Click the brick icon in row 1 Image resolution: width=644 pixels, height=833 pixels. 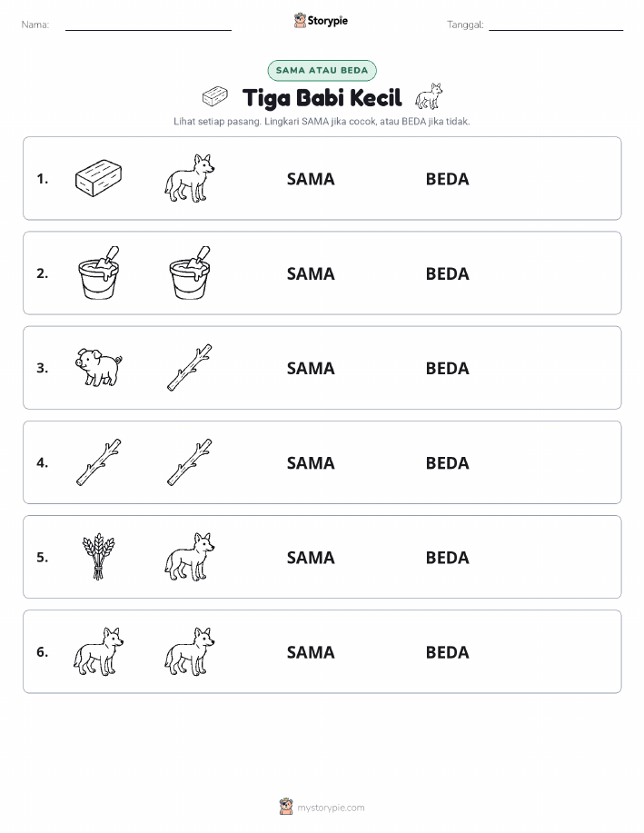(98, 178)
